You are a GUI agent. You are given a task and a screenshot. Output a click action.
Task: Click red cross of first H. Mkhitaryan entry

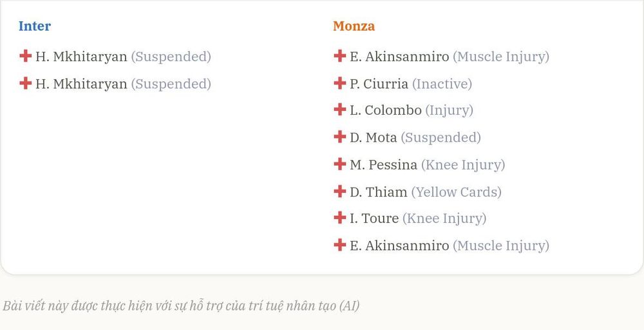(x=26, y=56)
